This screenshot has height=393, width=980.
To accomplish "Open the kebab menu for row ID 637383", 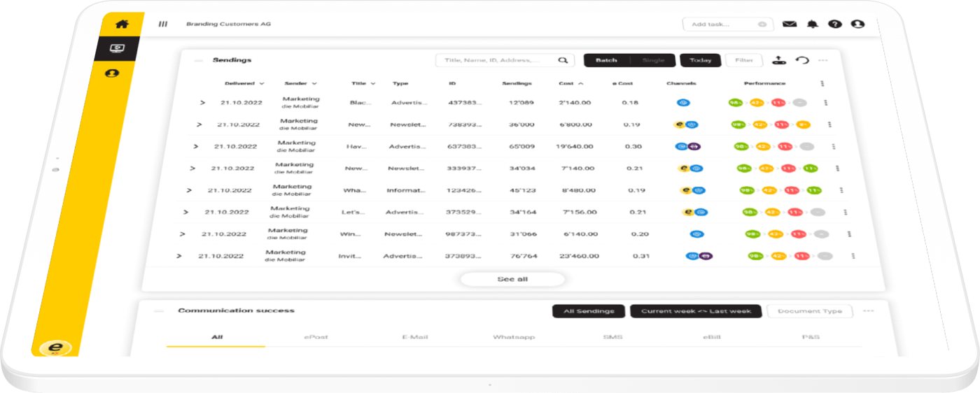I will click(x=834, y=147).
